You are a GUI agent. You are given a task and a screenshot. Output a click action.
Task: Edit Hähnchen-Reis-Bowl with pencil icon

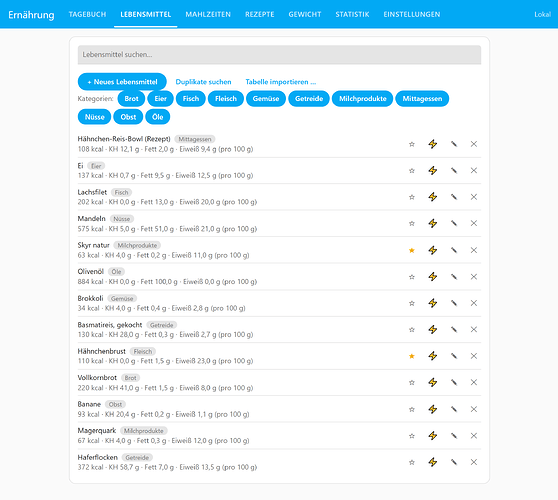[x=454, y=144]
